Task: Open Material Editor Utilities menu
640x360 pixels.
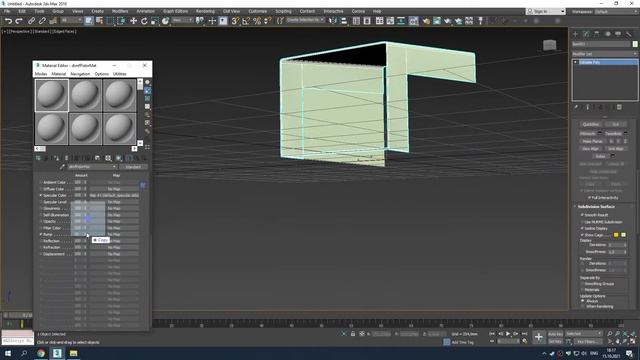Action: [x=120, y=74]
